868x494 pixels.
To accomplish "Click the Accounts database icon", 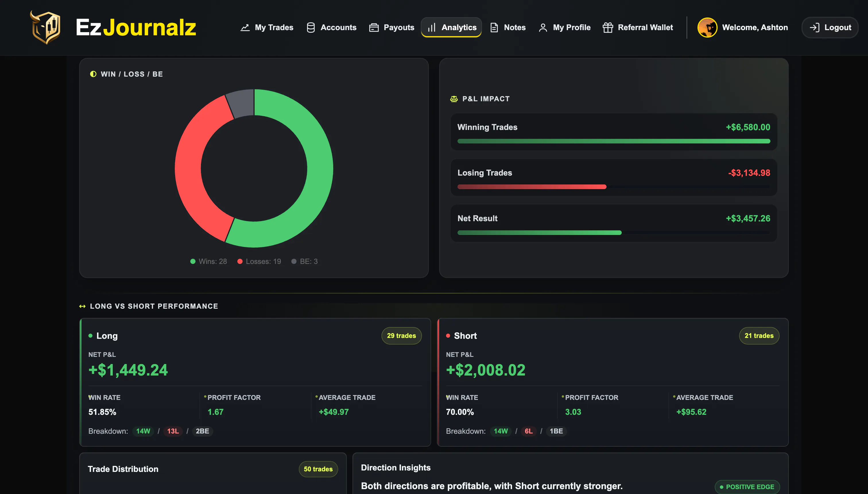I will [311, 28].
